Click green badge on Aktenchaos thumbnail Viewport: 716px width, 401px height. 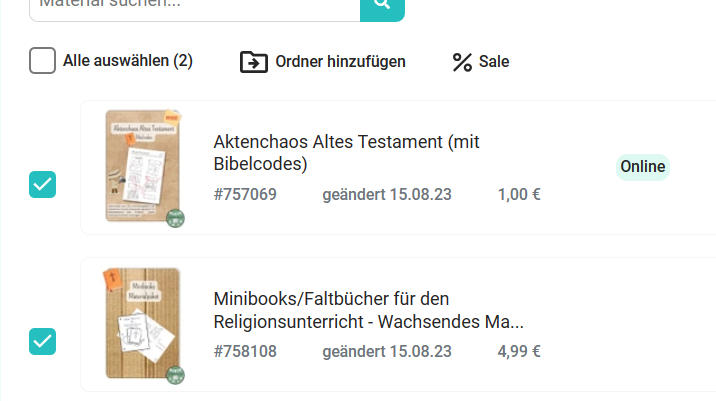[176, 219]
